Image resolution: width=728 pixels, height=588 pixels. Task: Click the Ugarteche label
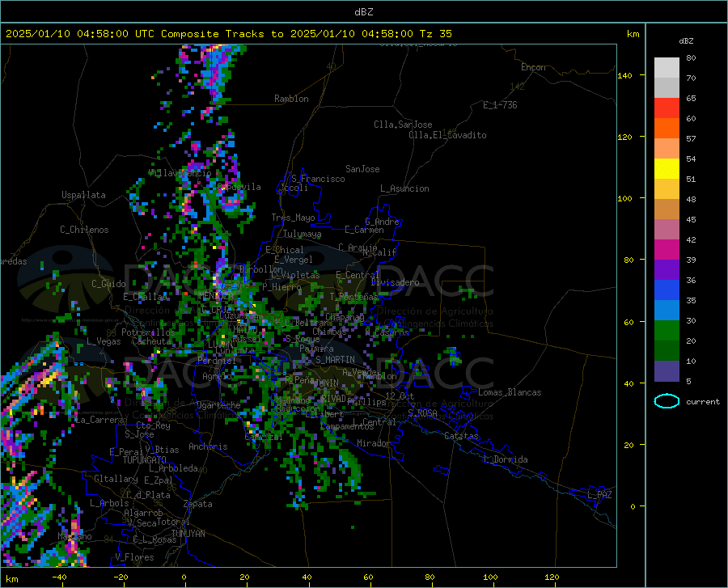[x=218, y=405]
